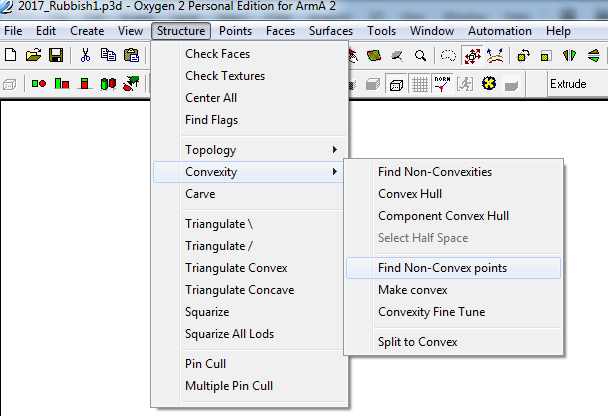Click the green and red cylinders icon
Image resolution: width=608 pixels, height=416 pixels.
pyautogui.click(x=108, y=83)
